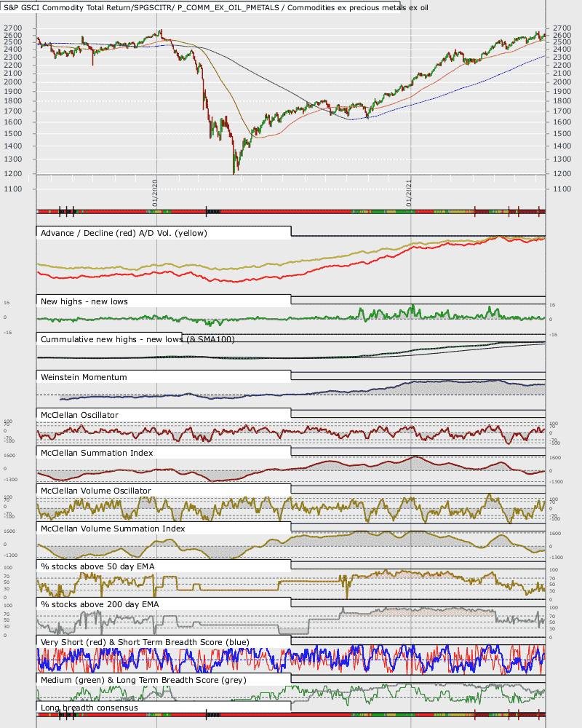Click the "McClellan Volume Oscillator" label
Image resolution: width=582 pixels, height=728 pixels.
coord(95,491)
